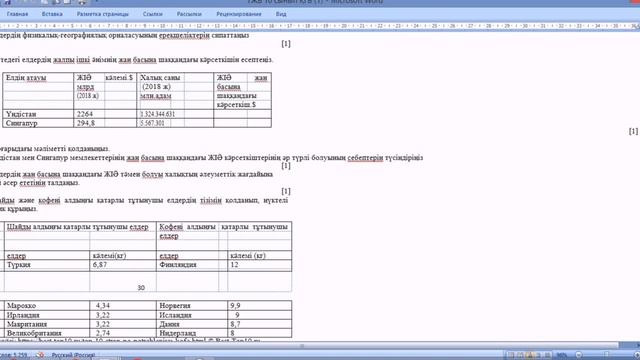Click the spelling check status icon

tap(40, 355)
